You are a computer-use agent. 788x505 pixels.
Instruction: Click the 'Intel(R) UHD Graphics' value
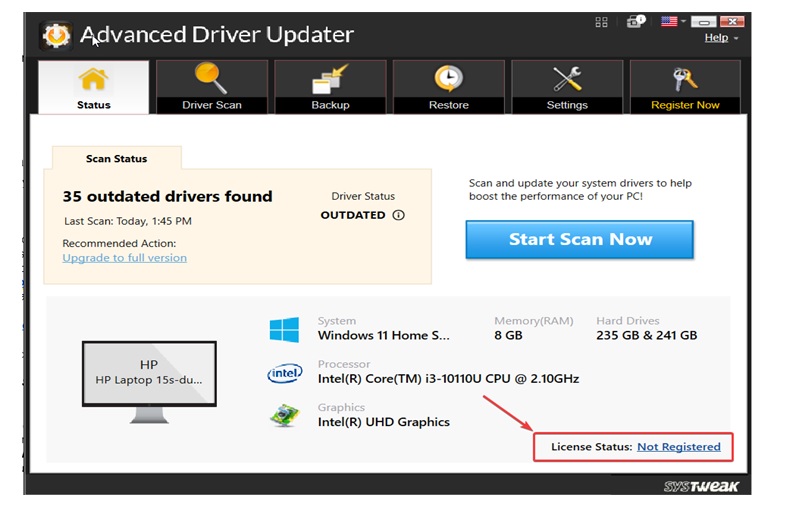pyautogui.click(x=383, y=422)
